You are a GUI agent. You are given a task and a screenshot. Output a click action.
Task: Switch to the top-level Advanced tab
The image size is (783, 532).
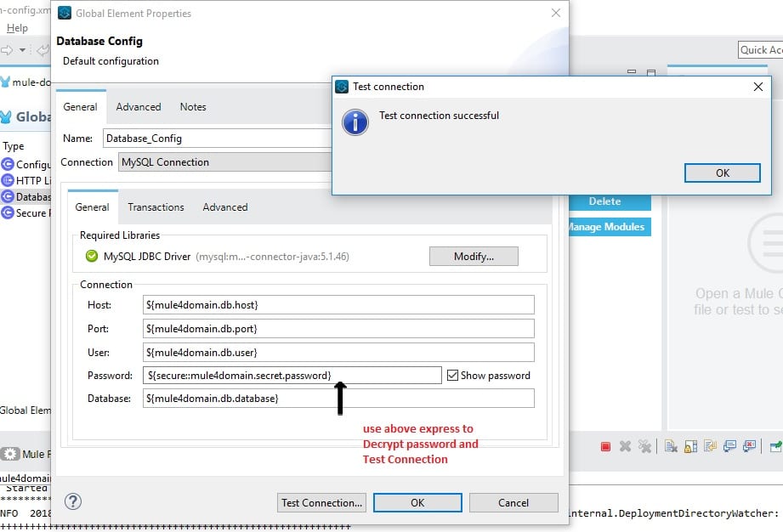(x=139, y=107)
